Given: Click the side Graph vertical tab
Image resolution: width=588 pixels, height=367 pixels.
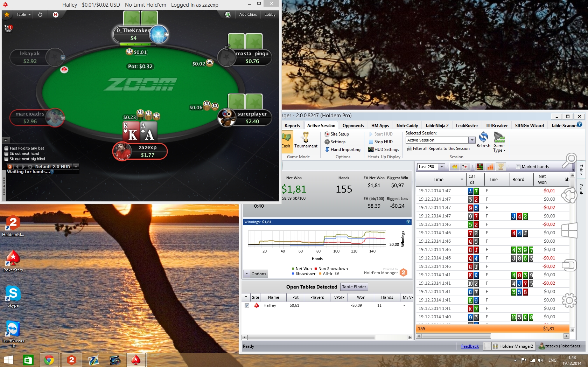Looking at the screenshot, I should coord(581,189).
